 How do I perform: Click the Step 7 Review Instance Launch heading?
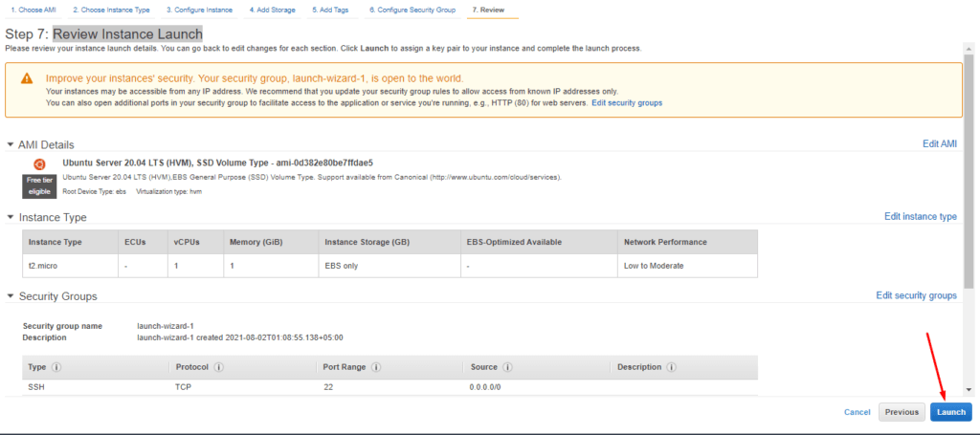pyautogui.click(x=103, y=34)
